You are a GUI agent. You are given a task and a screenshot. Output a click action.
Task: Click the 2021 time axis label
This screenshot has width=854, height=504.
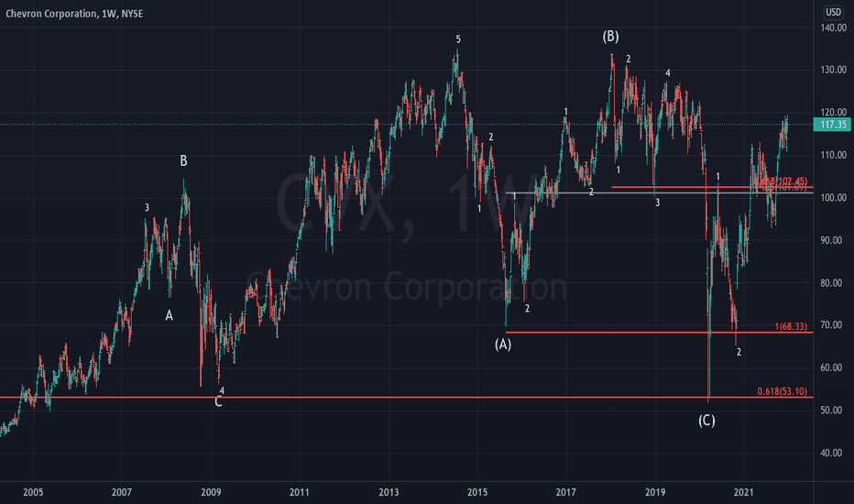[x=743, y=493]
